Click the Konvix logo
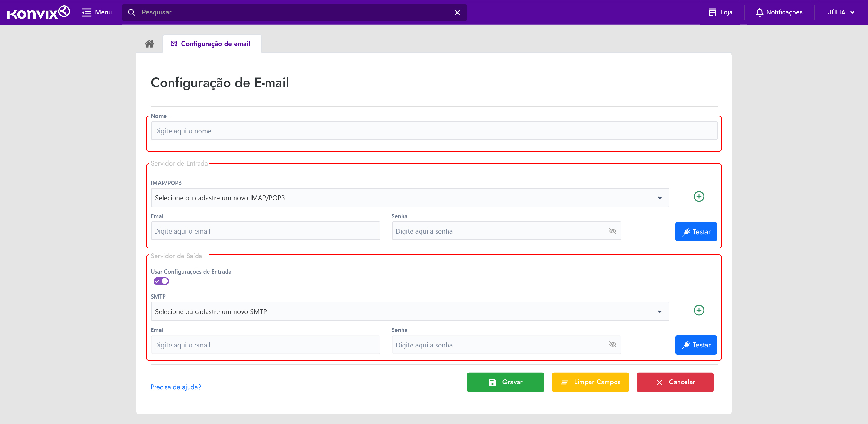The image size is (868, 424). pyautogui.click(x=38, y=13)
